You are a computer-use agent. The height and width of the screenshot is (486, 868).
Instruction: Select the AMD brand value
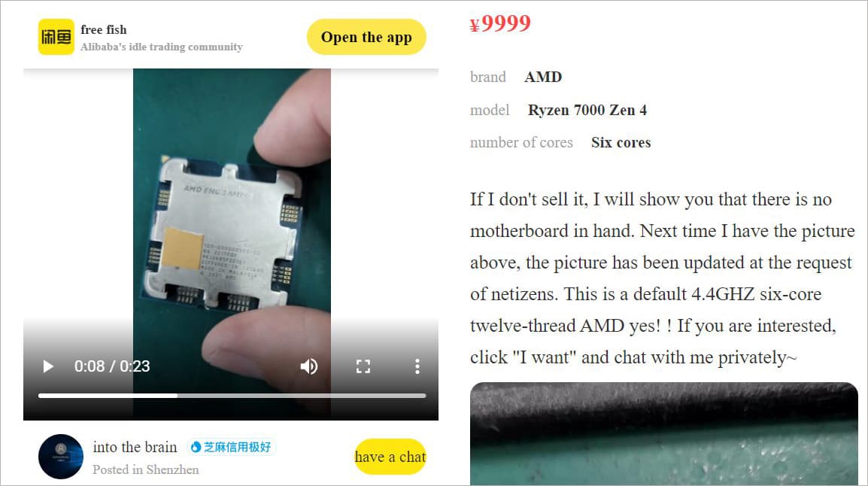(543, 77)
